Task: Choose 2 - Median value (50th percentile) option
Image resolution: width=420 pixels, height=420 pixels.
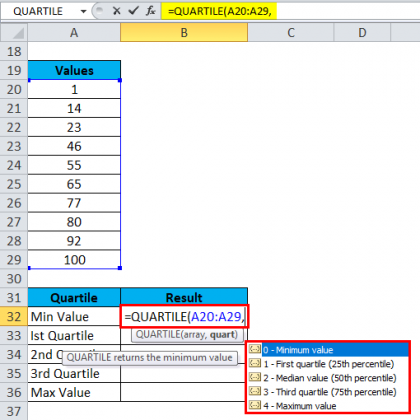Action: (330, 378)
